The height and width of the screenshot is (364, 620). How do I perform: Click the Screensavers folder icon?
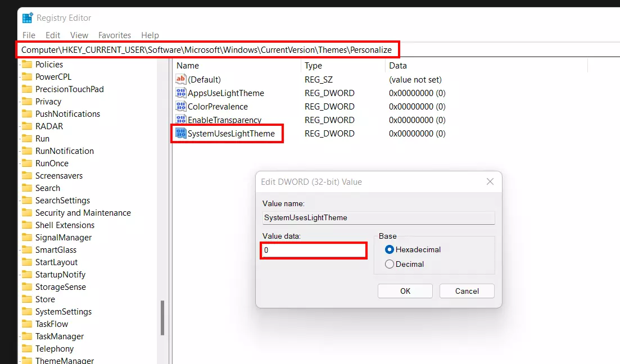tap(27, 175)
